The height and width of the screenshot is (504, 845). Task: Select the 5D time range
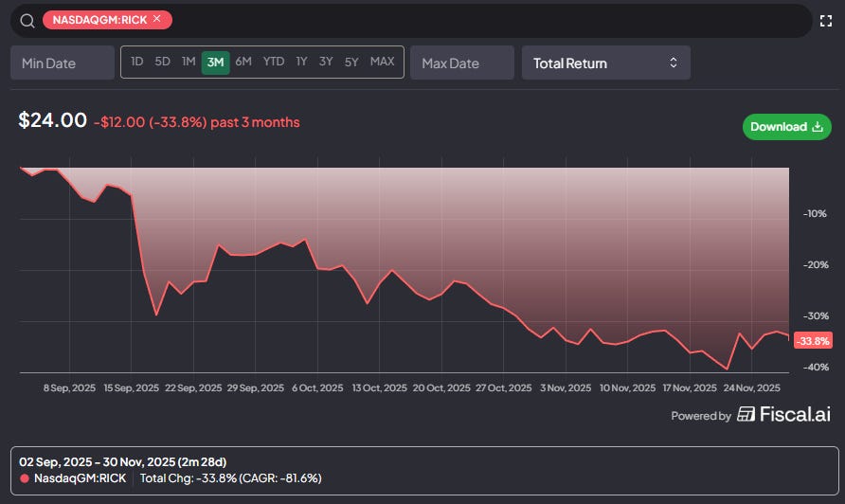tap(162, 62)
